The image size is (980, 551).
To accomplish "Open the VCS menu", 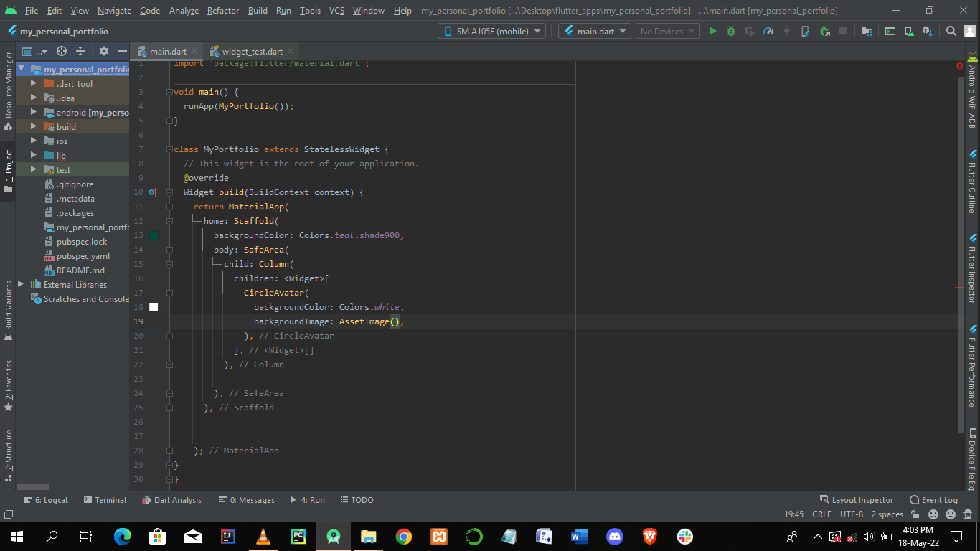I will (336, 10).
